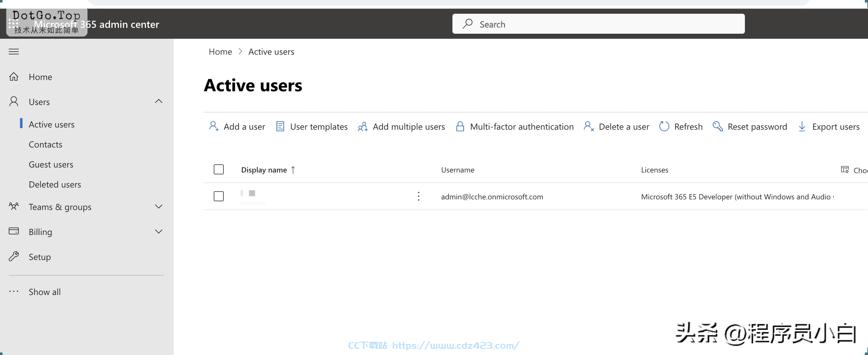The height and width of the screenshot is (355, 868).
Task: Click the Setup wrench icon
Action: click(x=14, y=256)
